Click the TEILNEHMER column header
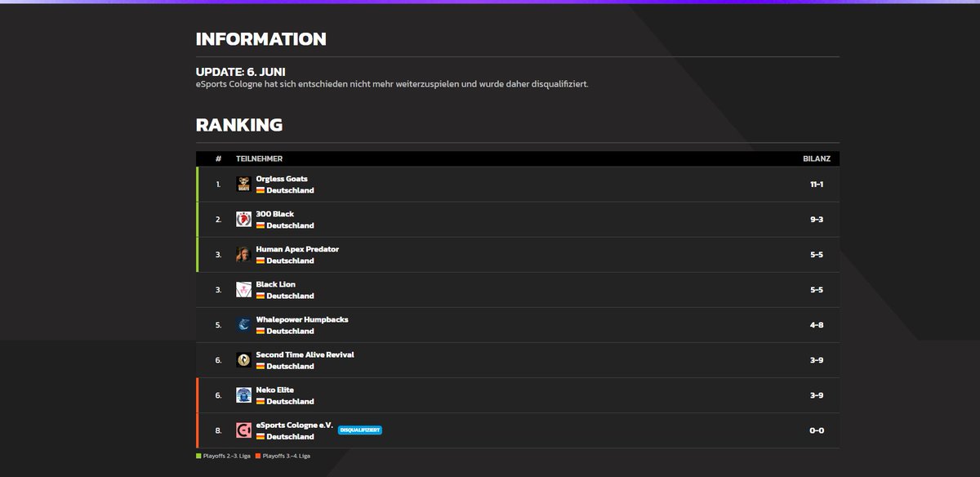 259,158
